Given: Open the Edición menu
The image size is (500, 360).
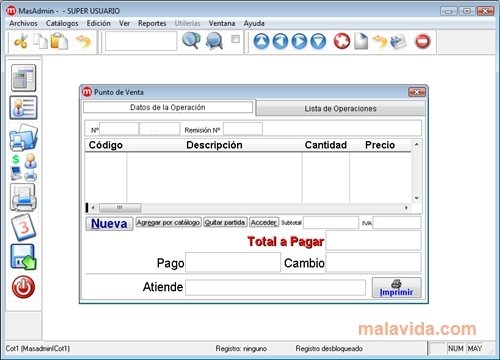Looking at the screenshot, I should (99, 23).
